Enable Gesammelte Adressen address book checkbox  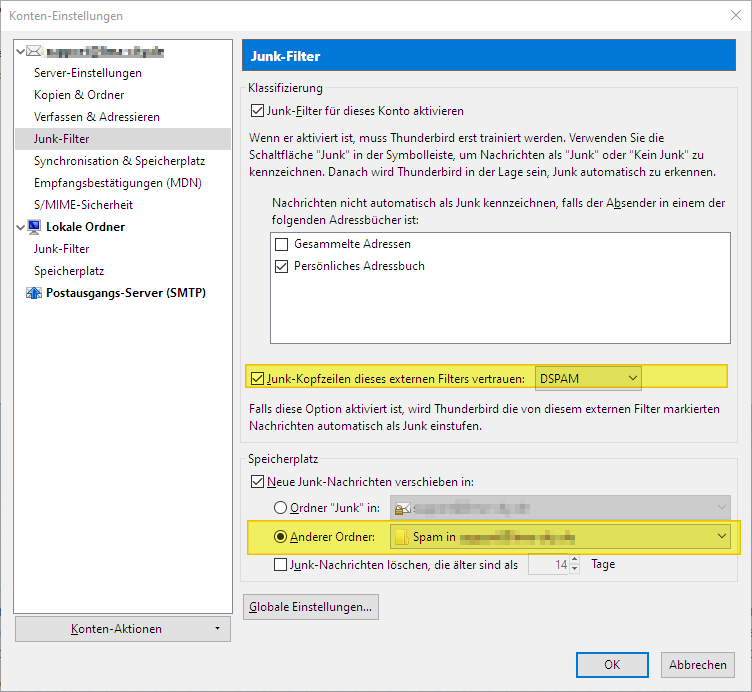tap(281, 244)
